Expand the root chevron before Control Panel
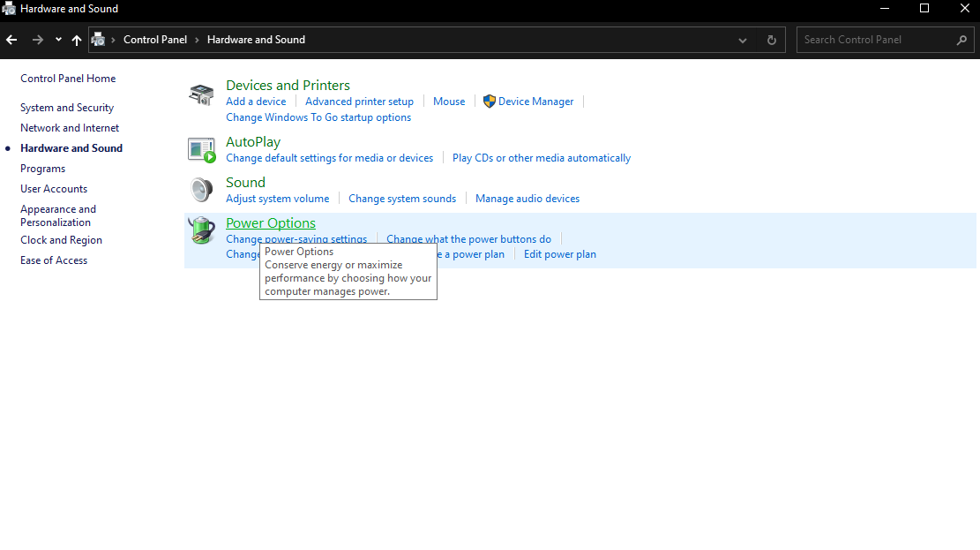The height and width of the screenshot is (550, 980). (113, 40)
